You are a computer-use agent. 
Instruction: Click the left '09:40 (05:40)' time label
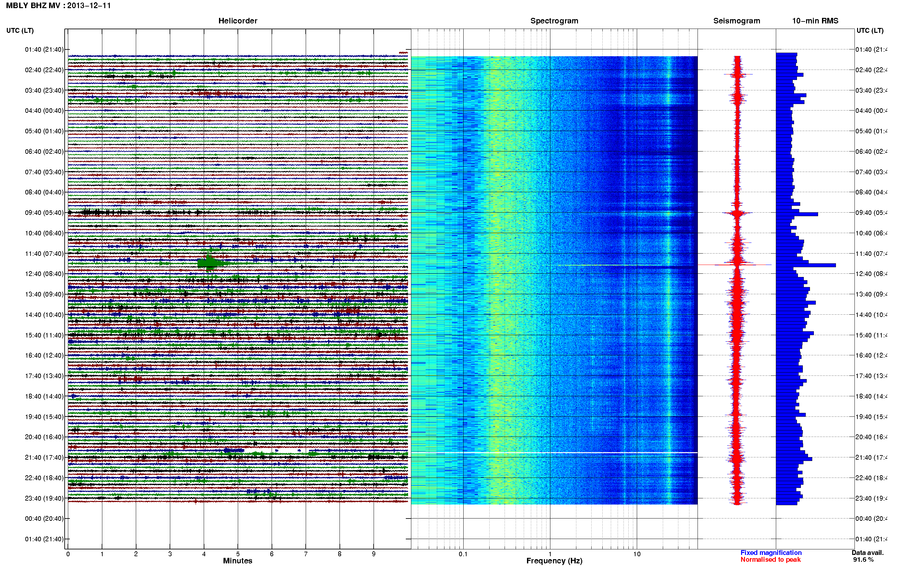coord(44,213)
